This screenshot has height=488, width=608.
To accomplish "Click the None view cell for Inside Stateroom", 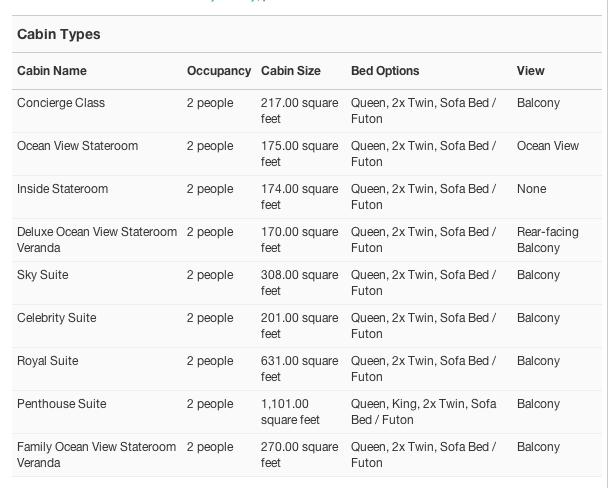I will click(532, 189).
